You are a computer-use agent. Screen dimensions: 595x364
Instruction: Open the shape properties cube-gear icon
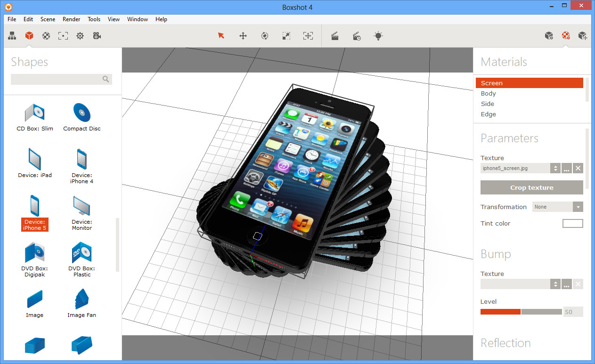pyautogui.click(x=549, y=36)
